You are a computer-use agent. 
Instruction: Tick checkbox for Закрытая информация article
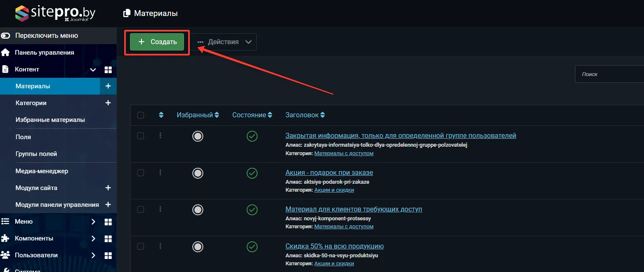(x=141, y=136)
